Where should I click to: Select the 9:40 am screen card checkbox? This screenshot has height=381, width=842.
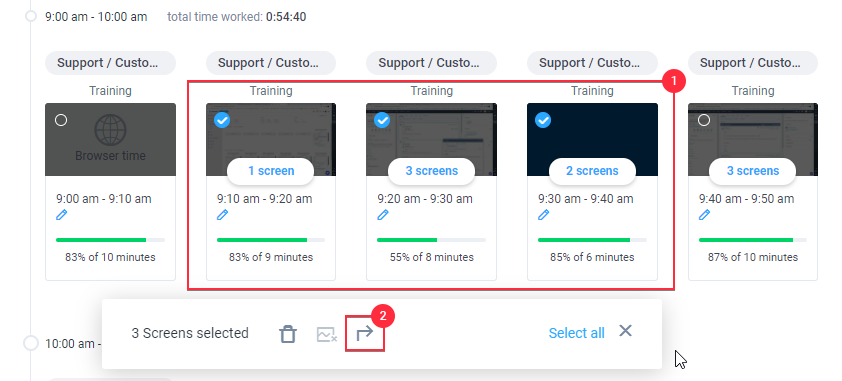click(704, 120)
